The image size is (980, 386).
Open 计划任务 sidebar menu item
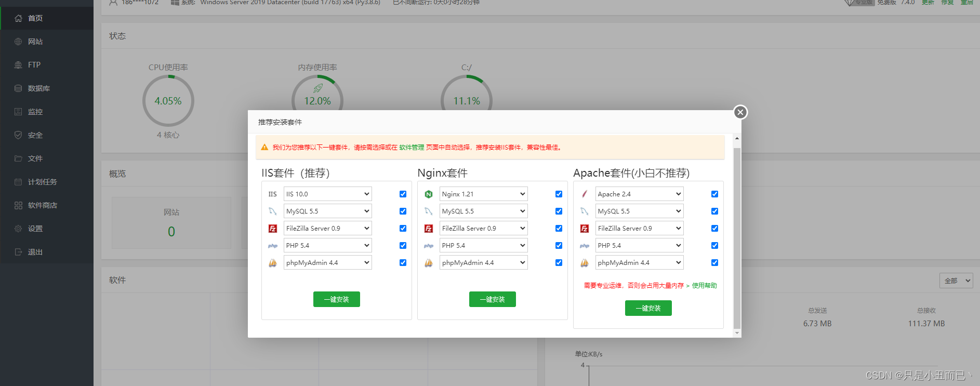(x=47, y=182)
